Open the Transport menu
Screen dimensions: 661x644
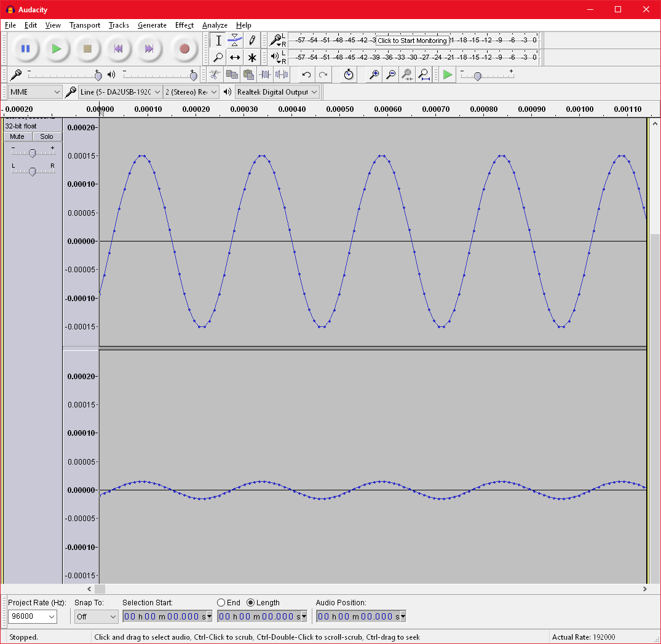click(x=85, y=25)
